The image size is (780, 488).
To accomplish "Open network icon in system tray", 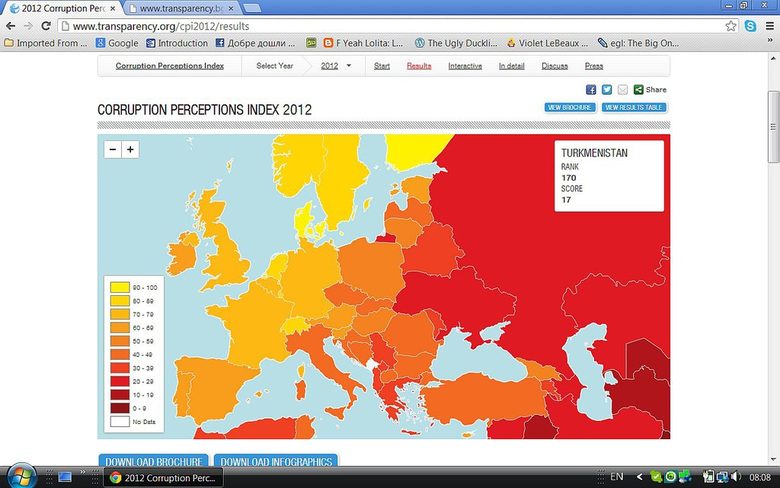I will tap(722, 477).
